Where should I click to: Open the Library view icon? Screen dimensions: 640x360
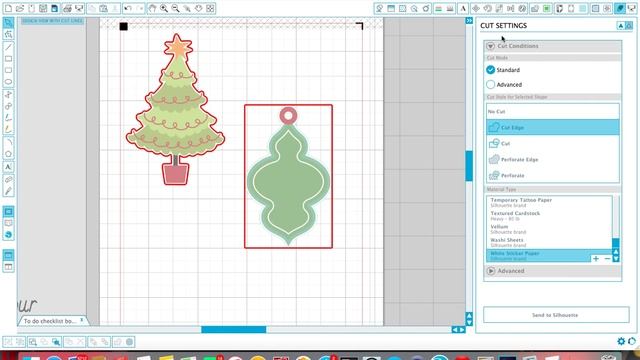point(8,223)
